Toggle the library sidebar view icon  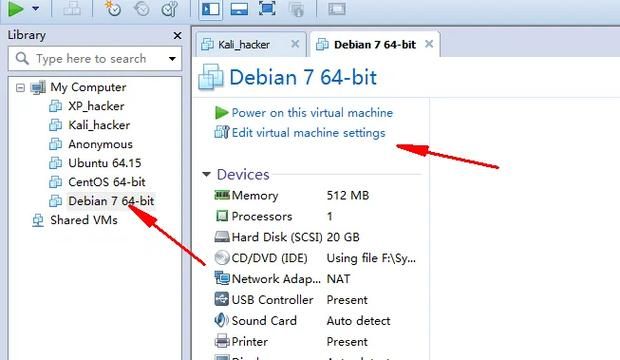(x=210, y=8)
